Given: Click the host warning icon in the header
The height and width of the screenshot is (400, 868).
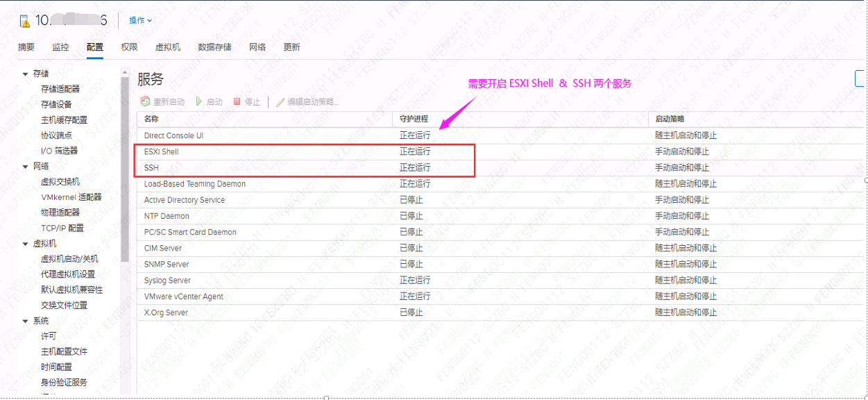Looking at the screenshot, I should click(x=25, y=20).
